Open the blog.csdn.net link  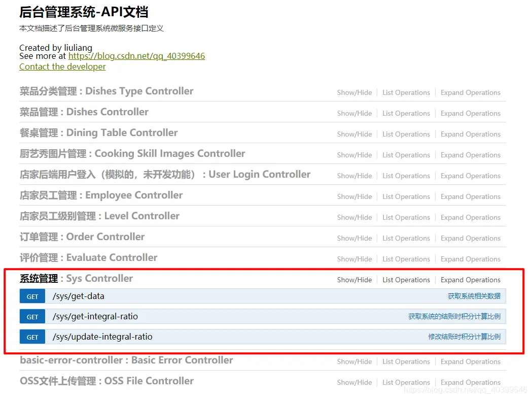(136, 56)
